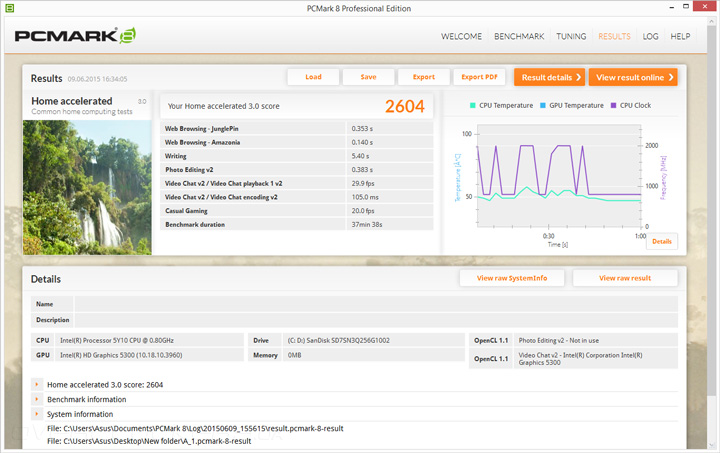This screenshot has width=720, height=453.
Task: Click View raw result
Action: (625, 278)
